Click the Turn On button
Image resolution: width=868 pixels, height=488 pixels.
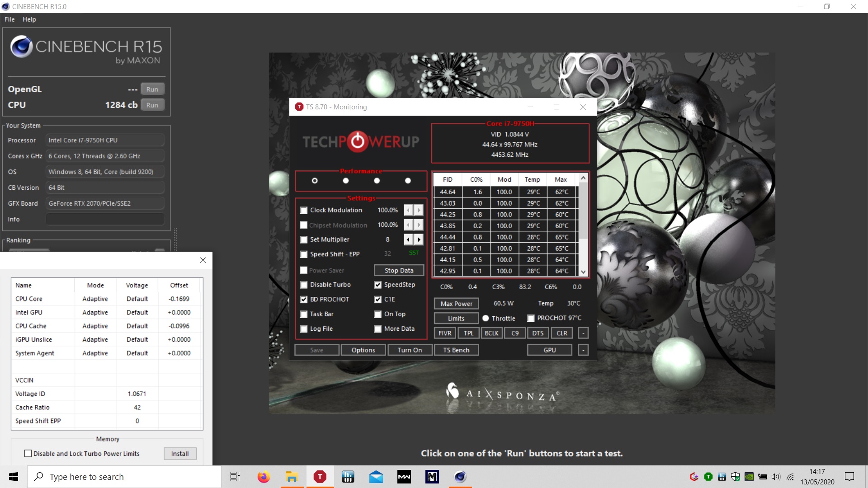click(x=410, y=350)
